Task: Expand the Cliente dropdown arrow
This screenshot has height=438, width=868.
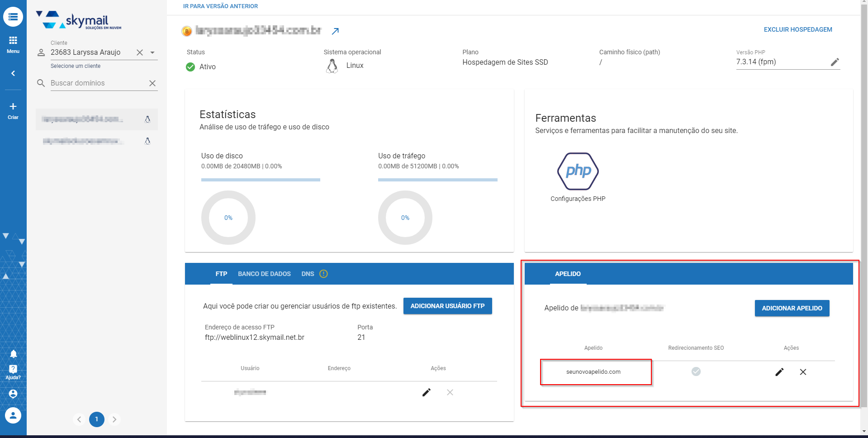Action: pyautogui.click(x=152, y=52)
